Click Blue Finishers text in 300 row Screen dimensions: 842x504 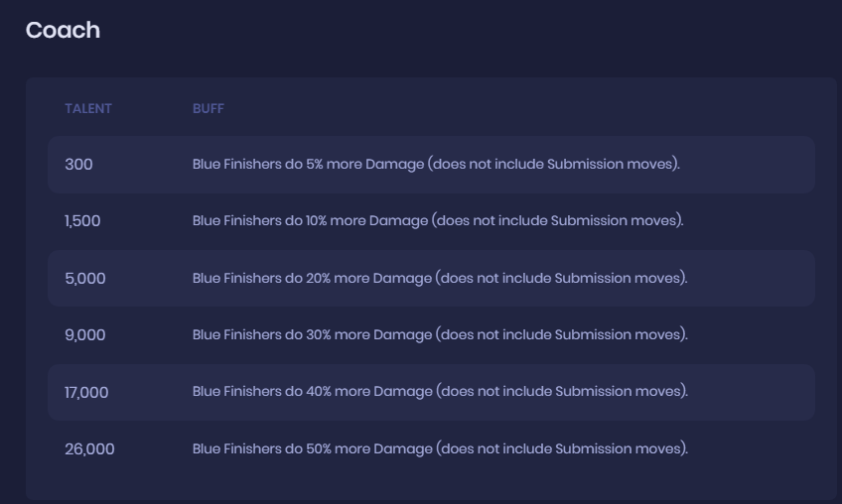(x=236, y=165)
